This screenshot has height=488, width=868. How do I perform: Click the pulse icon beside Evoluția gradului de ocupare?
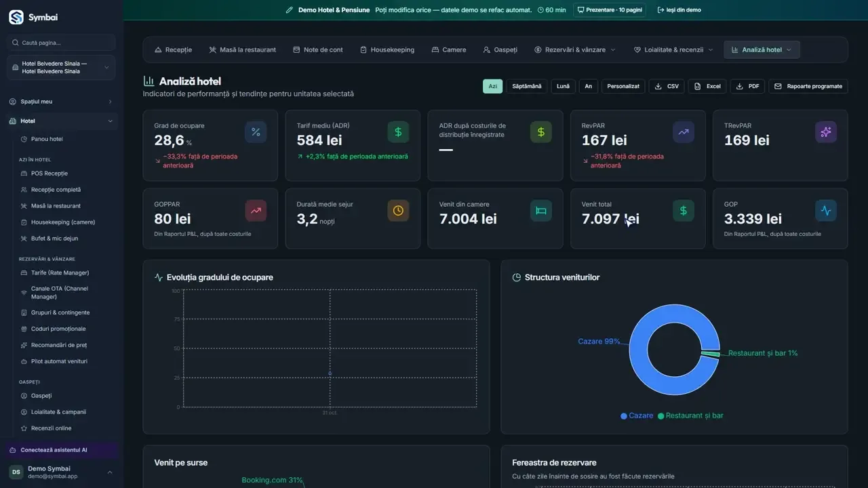159,277
